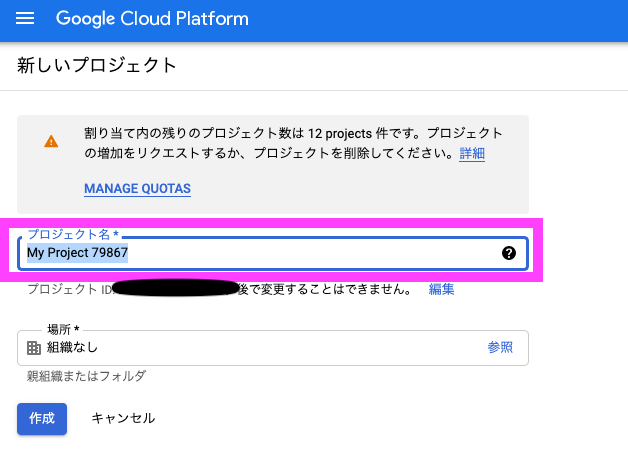Click the orange quota warning triangle icon

pyautogui.click(x=51, y=142)
